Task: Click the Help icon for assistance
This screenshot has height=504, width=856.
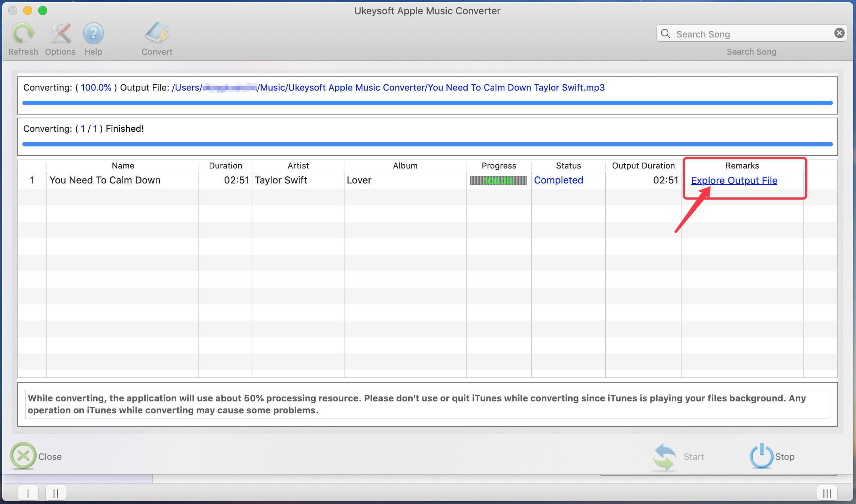Action: click(x=93, y=33)
